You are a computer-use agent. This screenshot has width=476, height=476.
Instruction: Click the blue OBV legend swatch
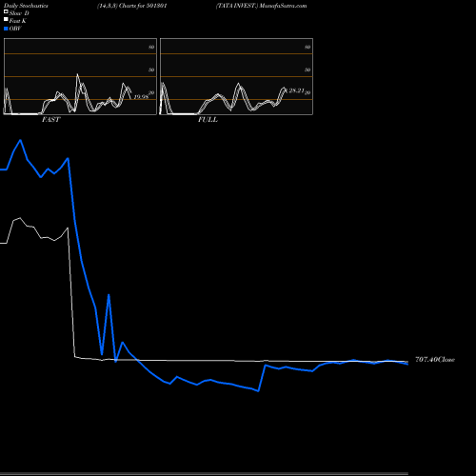pos(6,29)
